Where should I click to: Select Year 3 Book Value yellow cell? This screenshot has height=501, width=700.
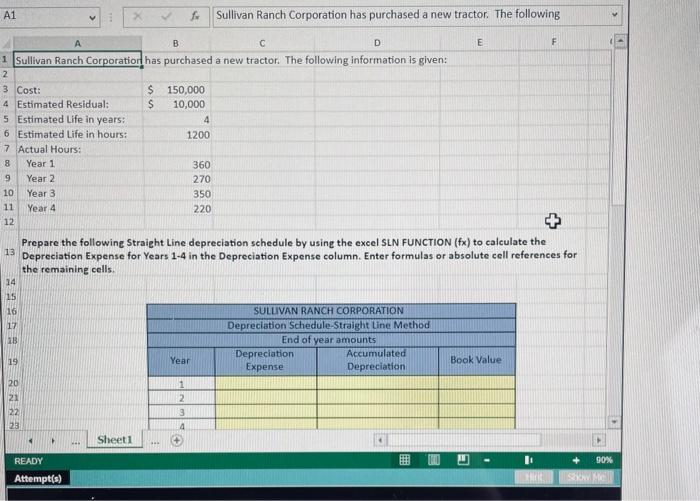[x=477, y=411]
